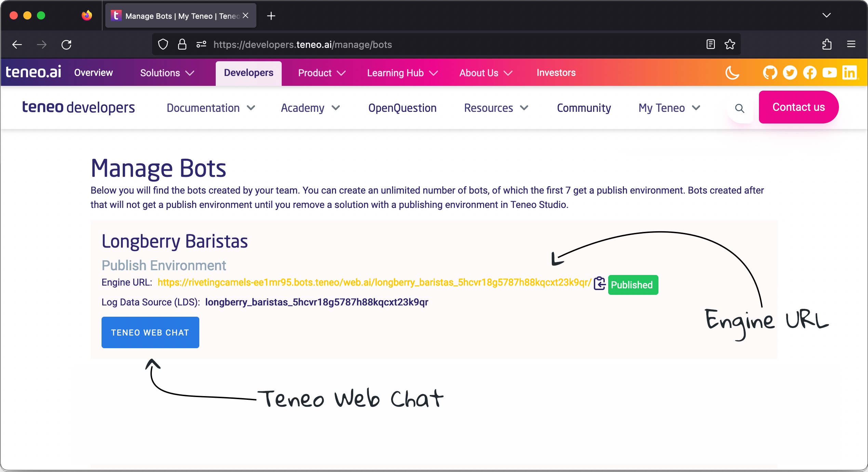List all tabs with top-right chevron

point(827,15)
